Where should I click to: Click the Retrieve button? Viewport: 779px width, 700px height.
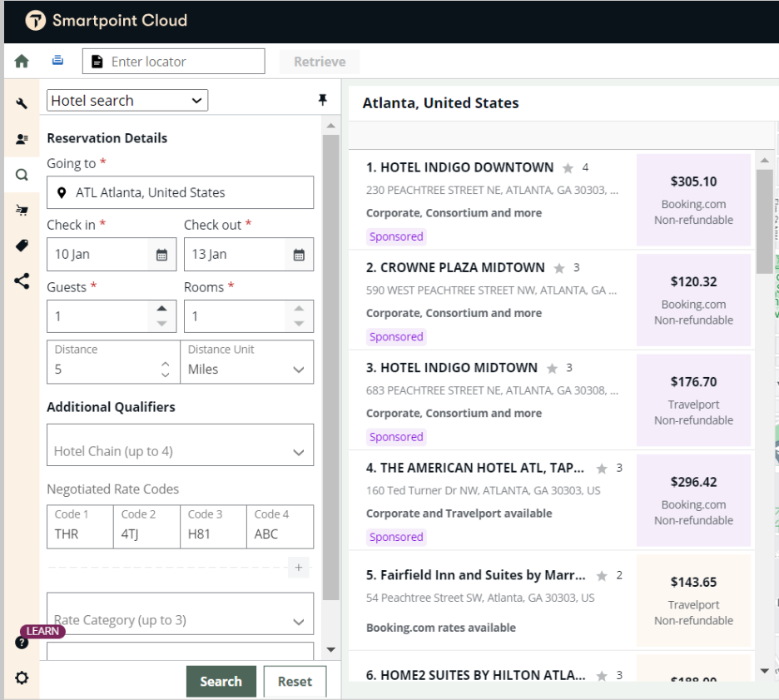click(x=320, y=62)
